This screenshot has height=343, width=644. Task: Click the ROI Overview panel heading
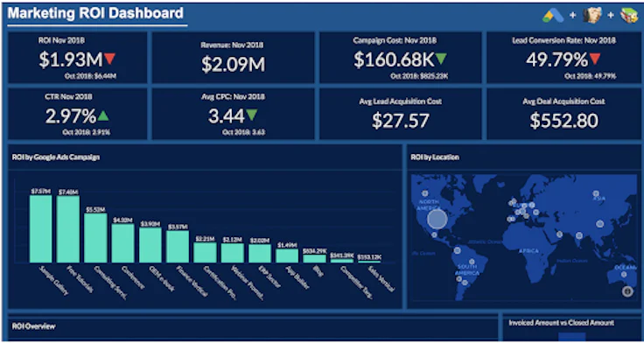tap(33, 326)
